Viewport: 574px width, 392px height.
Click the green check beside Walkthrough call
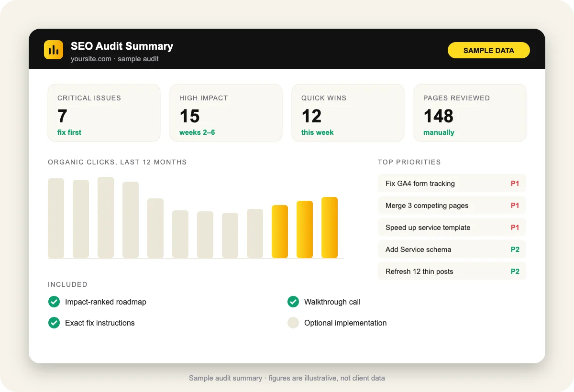point(293,302)
